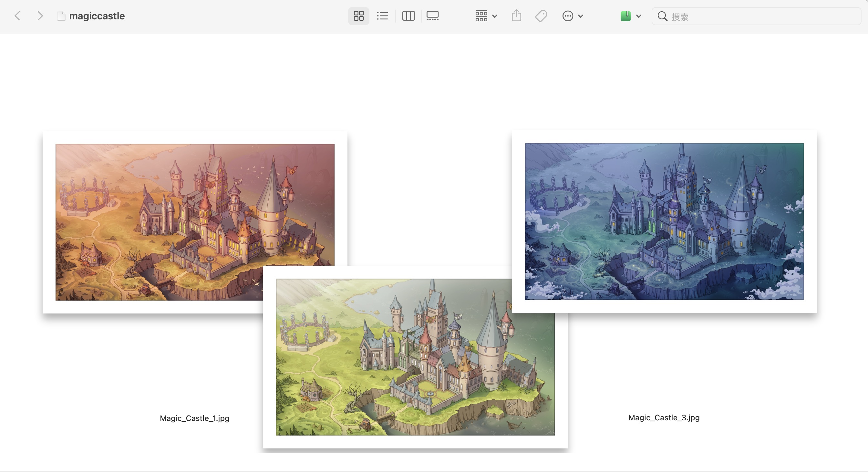868x472 pixels.
Task: Go back with the left chevron
Action: [17, 16]
